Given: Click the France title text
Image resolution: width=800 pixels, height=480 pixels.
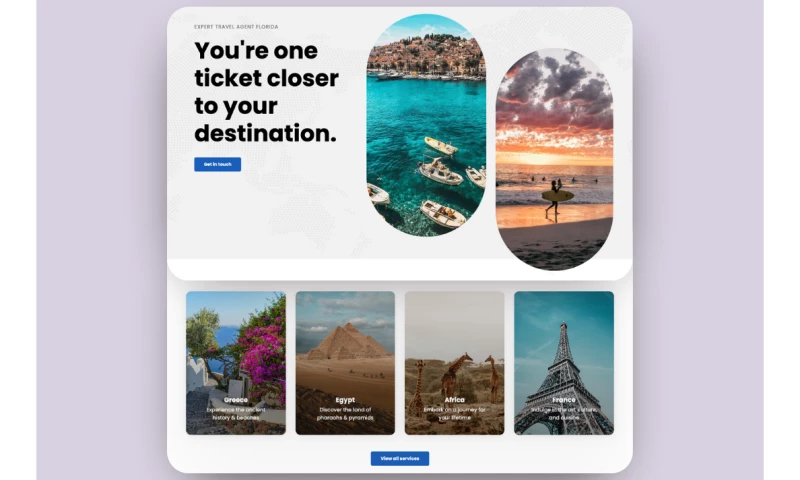Looking at the screenshot, I should (x=564, y=400).
